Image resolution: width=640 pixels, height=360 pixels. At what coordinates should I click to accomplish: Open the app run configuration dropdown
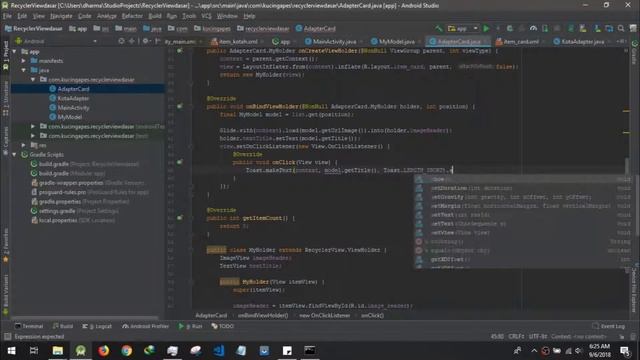click(463, 29)
